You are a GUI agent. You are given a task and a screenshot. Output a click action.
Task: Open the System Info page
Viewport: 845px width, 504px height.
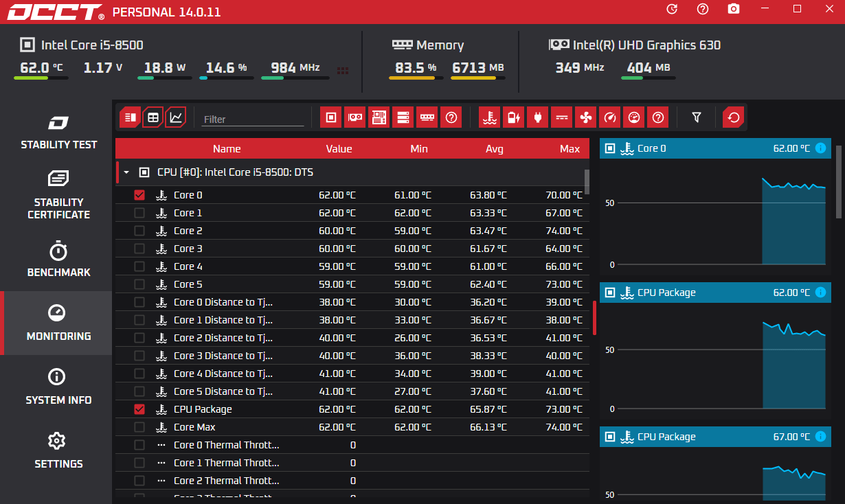click(x=58, y=387)
